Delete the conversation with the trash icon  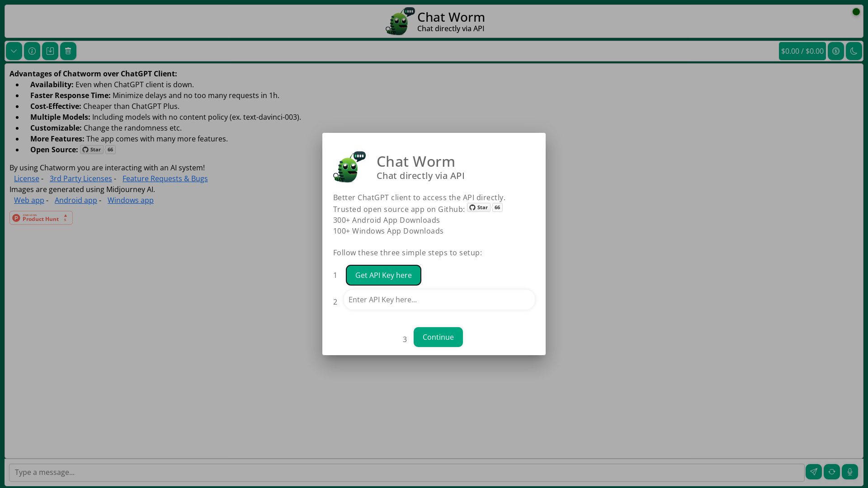pos(68,51)
